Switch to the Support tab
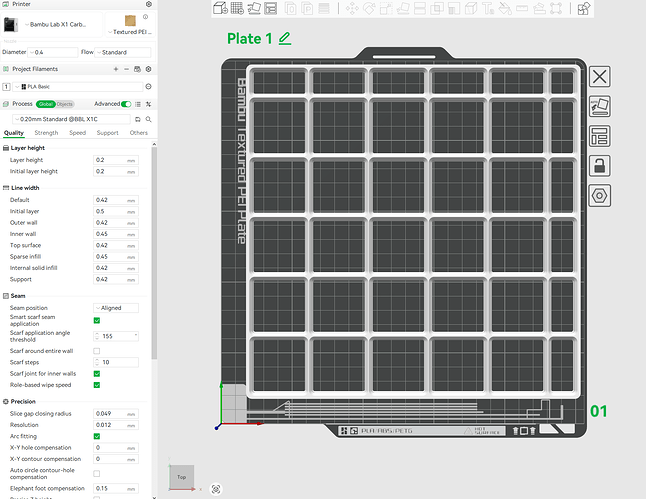Viewport: 646px width, 499px height. pyautogui.click(x=108, y=133)
